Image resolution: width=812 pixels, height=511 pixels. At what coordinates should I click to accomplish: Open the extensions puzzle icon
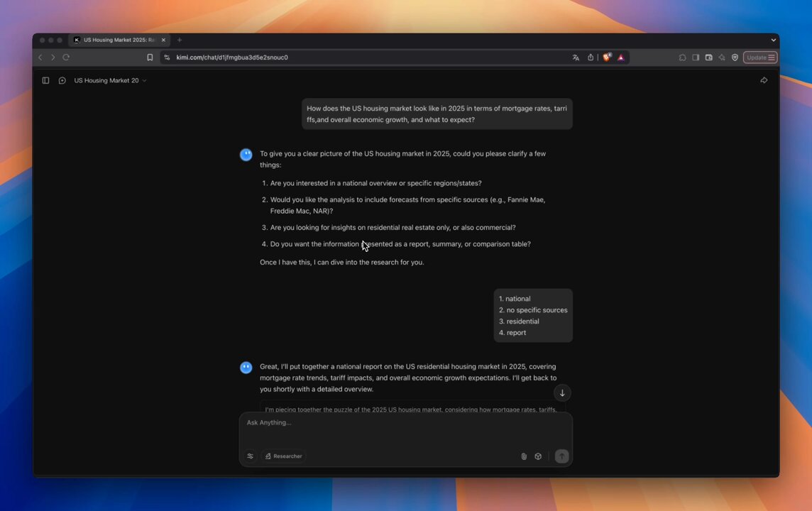click(x=683, y=57)
